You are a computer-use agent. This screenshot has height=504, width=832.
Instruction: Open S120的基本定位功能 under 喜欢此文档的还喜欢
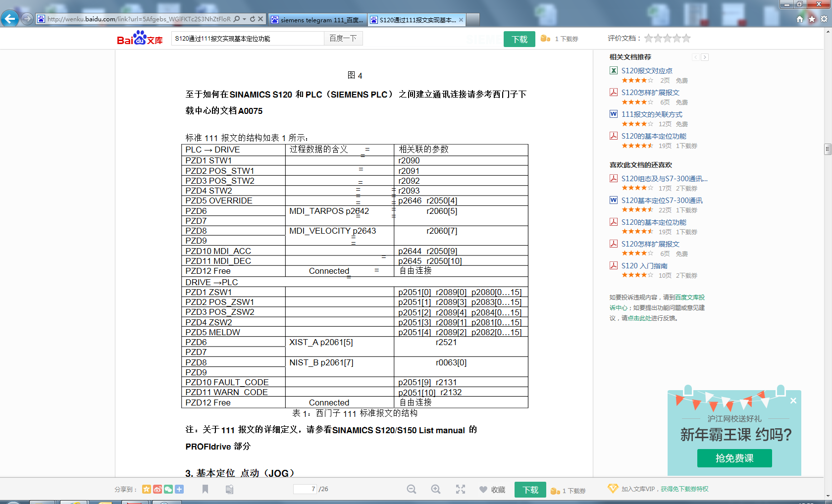pyautogui.click(x=654, y=222)
